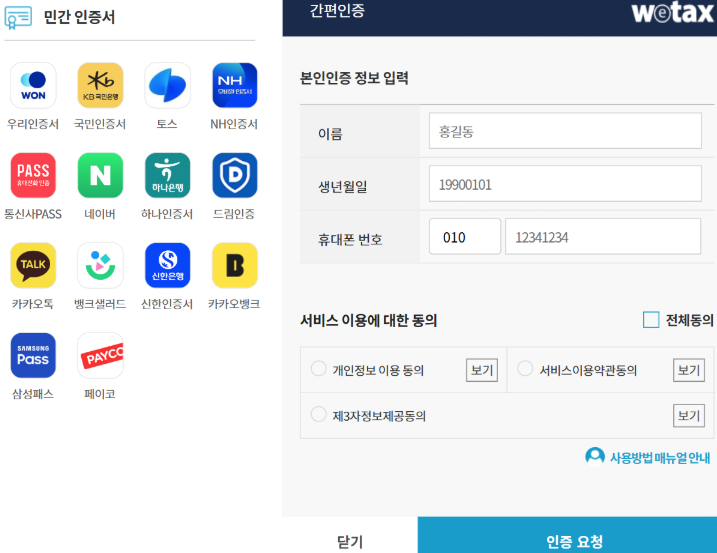Select the KakaoTalk authentication icon
The image size is (717, 553).
pyautogui.click(x=33, y=265)
